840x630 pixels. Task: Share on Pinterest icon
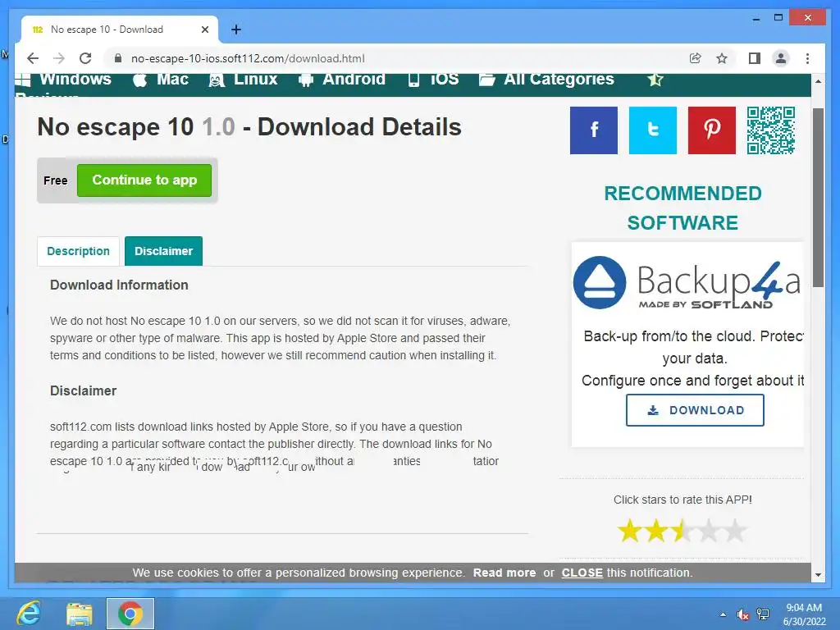coord(711,130)
